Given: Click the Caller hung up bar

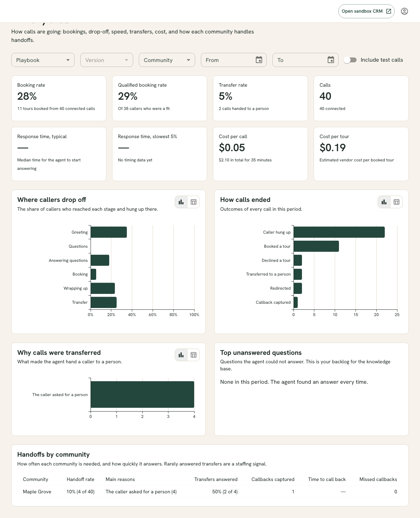Looking at the screenshot, I should (339, 232).
